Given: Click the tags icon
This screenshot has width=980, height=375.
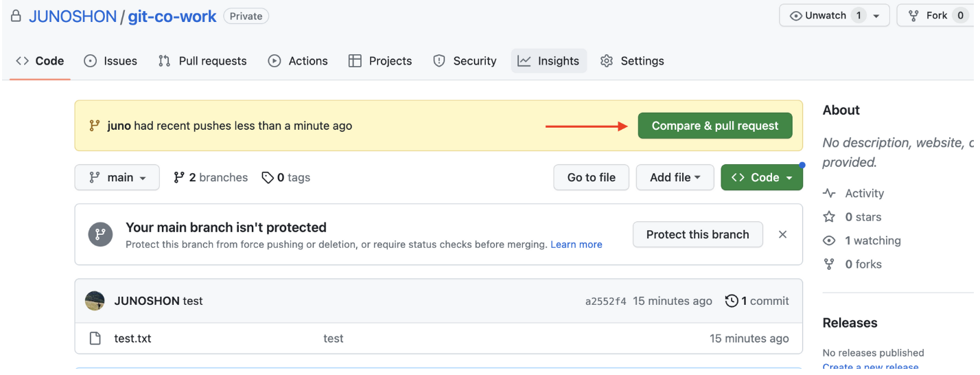Looking at the screenshot, I should (268, 177).
